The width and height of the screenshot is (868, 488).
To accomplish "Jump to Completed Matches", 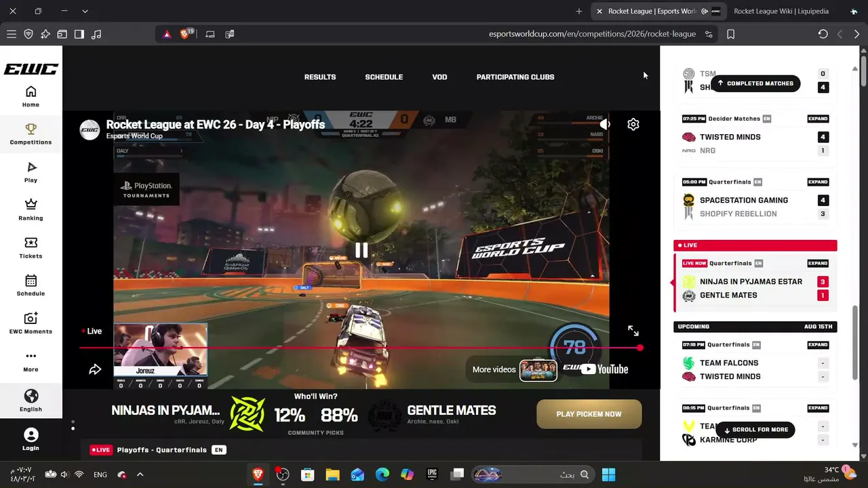I will click(x=755, y=83).
